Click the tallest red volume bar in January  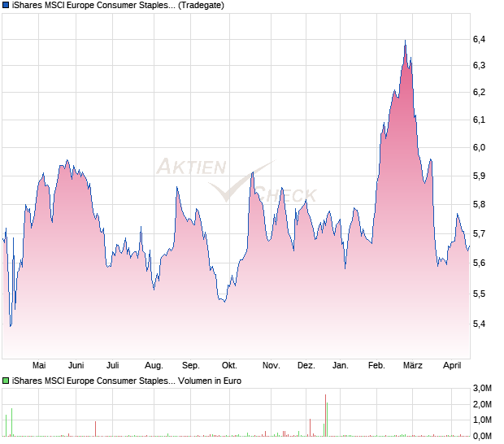point(325,416)
